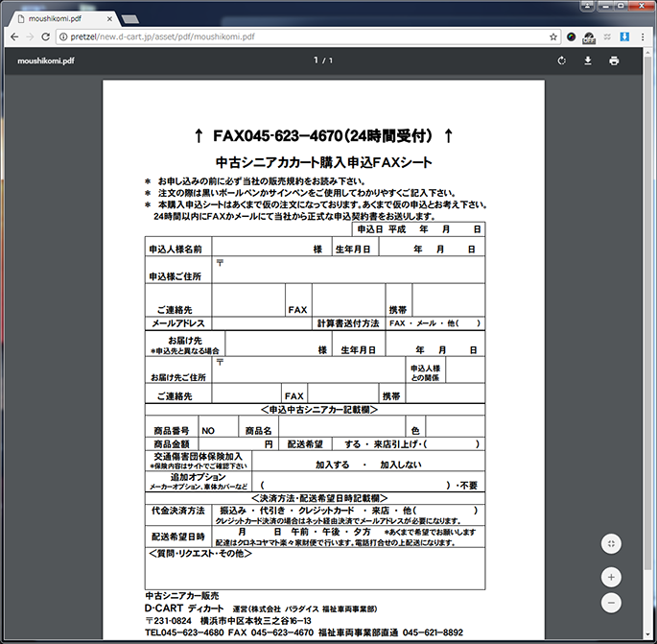This screenshot has width=657, height=644.
Task: Click the ＜申込中古シニアカー記載欄＞ section header
Action: point(319,410)
